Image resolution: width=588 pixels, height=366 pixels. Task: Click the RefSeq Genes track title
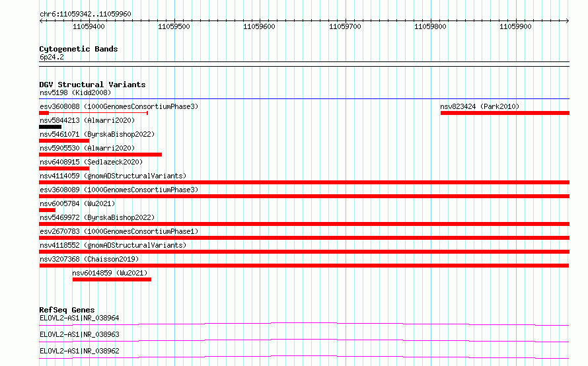[67, 310]
